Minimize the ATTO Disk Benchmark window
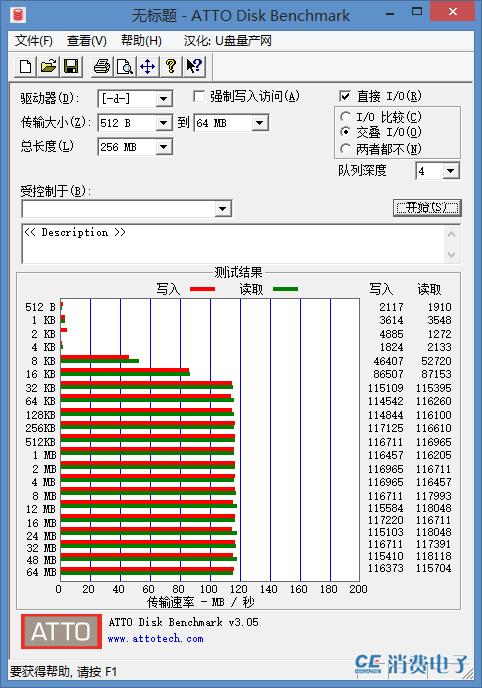482x688 pixels. click(389, 13)
